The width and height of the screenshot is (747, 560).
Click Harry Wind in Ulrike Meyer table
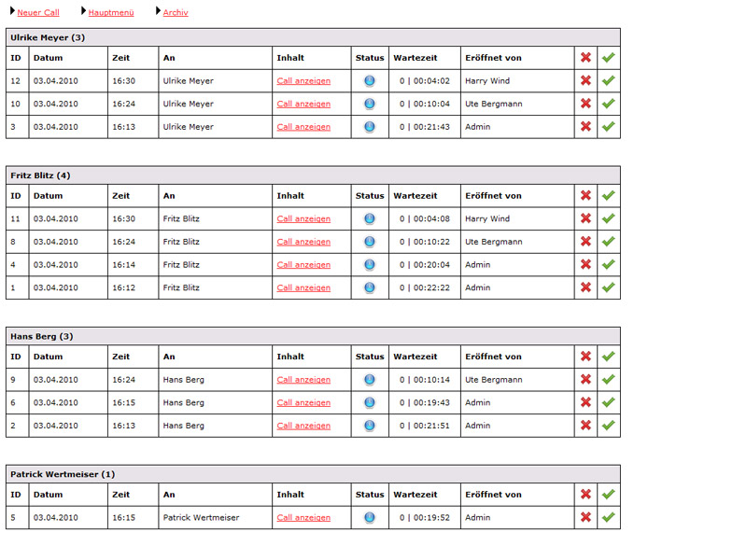click(487, 81)
